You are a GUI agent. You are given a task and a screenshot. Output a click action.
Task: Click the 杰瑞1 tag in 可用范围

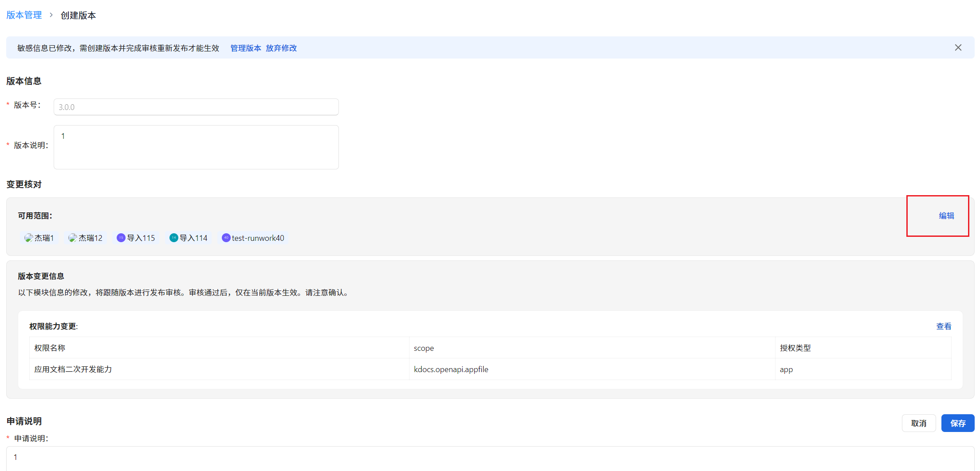click(x=39, y=238)
